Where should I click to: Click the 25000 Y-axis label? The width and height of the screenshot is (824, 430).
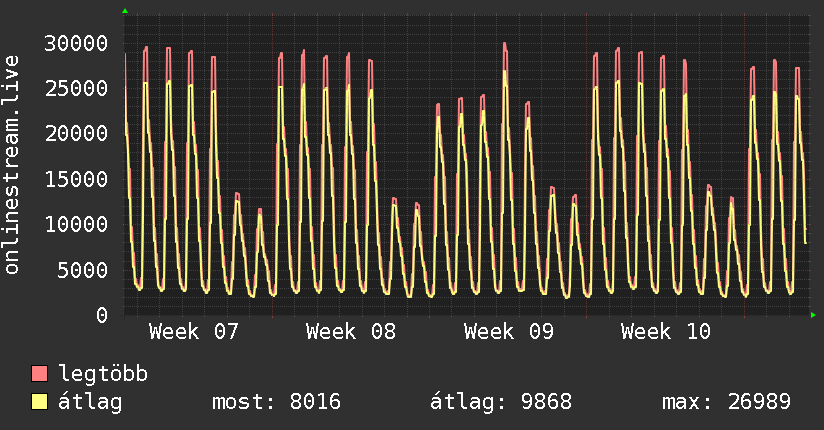click(x=78, y=88)
